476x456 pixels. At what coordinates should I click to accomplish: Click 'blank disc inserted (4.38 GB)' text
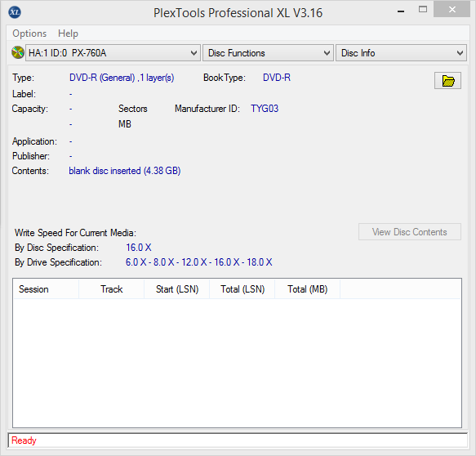point(125,171)
